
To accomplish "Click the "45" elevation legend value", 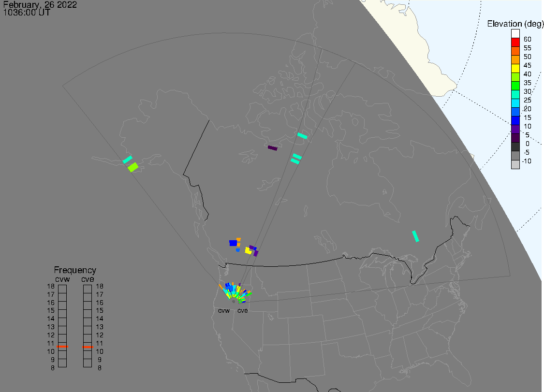I will click(528, 65).
